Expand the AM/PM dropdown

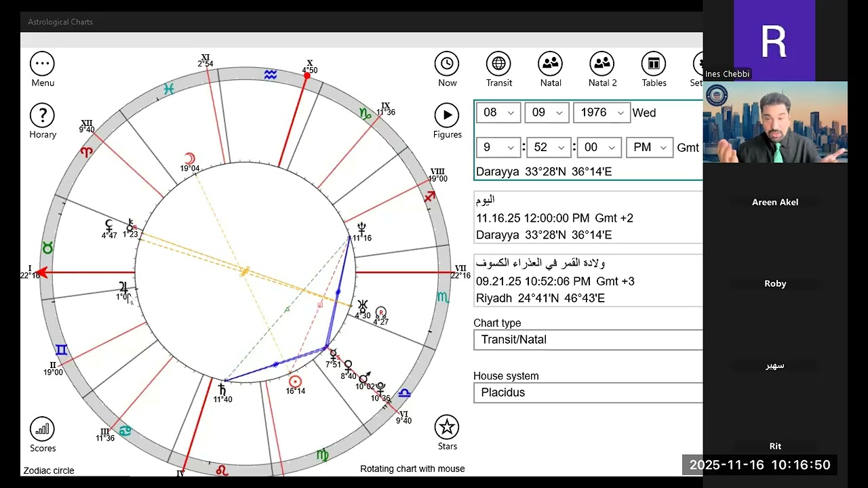click(649, 147)
